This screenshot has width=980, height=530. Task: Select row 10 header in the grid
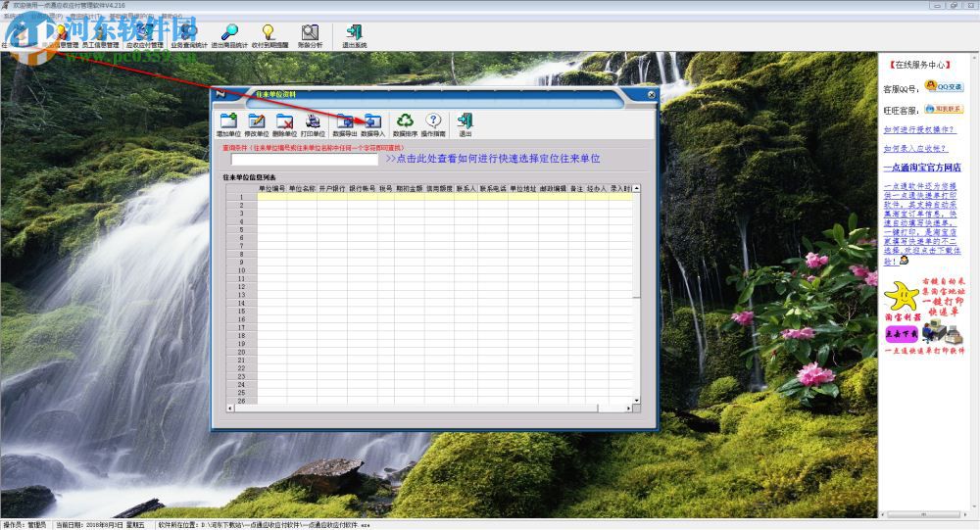241,270
